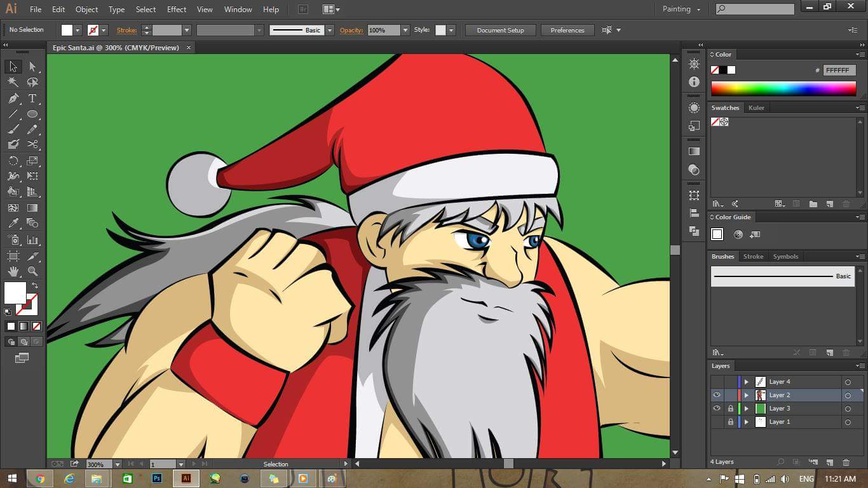The image size is (868, 488).
Task: Select the Zoom tool
Action: point(32,271)
